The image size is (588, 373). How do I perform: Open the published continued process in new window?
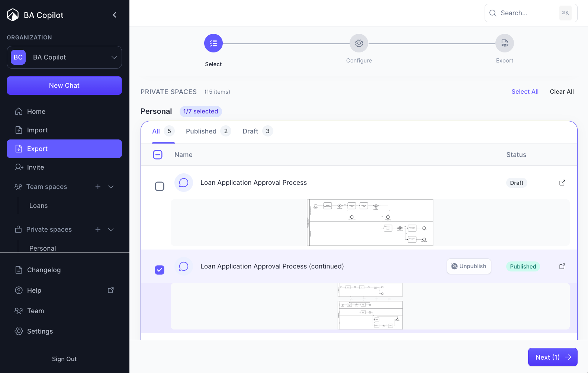point(562,266)
